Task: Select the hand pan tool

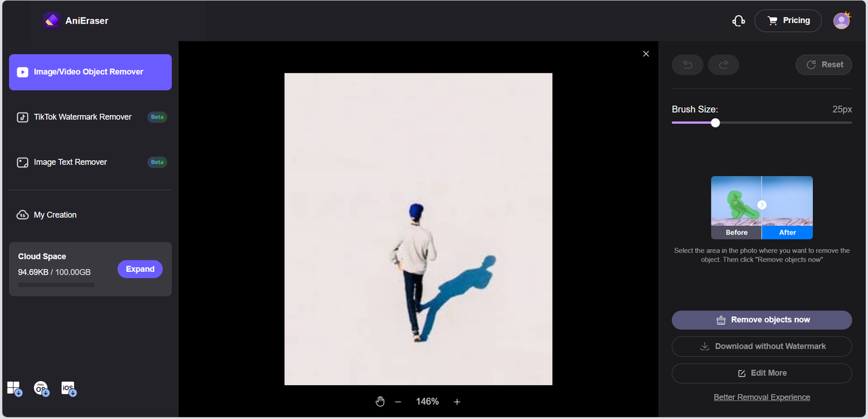Action: [380, 401]
